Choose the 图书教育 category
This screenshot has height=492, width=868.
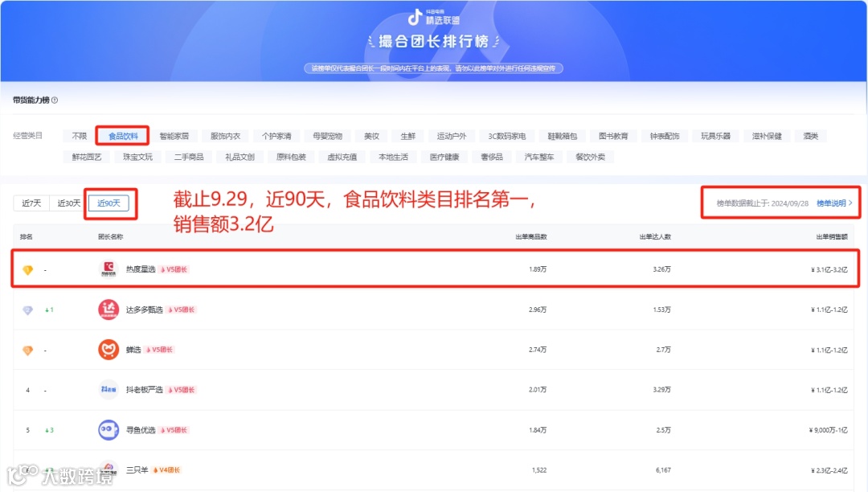pos(612,136)
